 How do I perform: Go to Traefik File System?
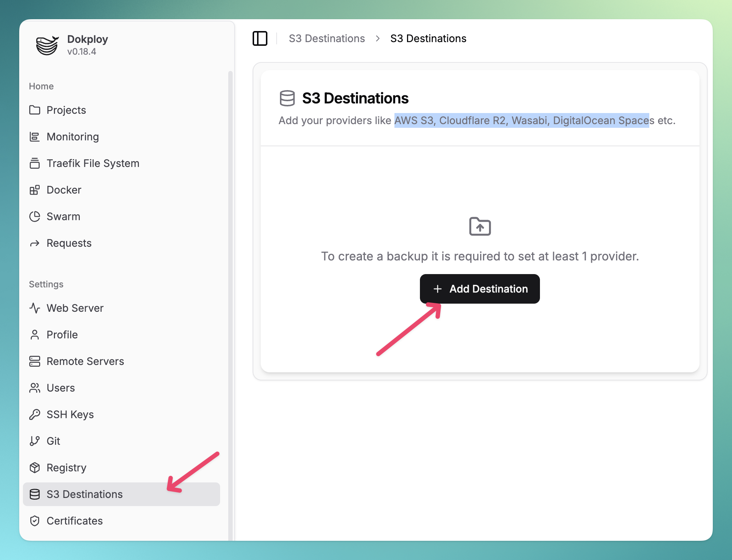[x=122, y=163]
